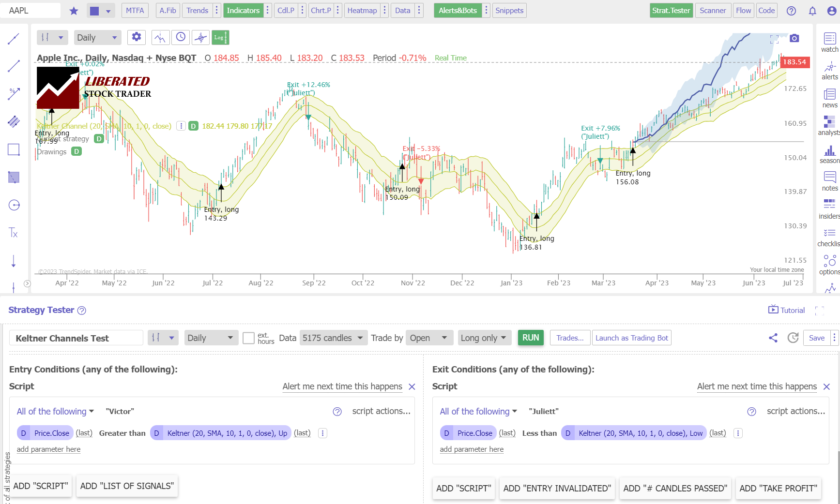Open the Long only dropdown
Viewport: 840px width, 504px height.
pos(484,338)
